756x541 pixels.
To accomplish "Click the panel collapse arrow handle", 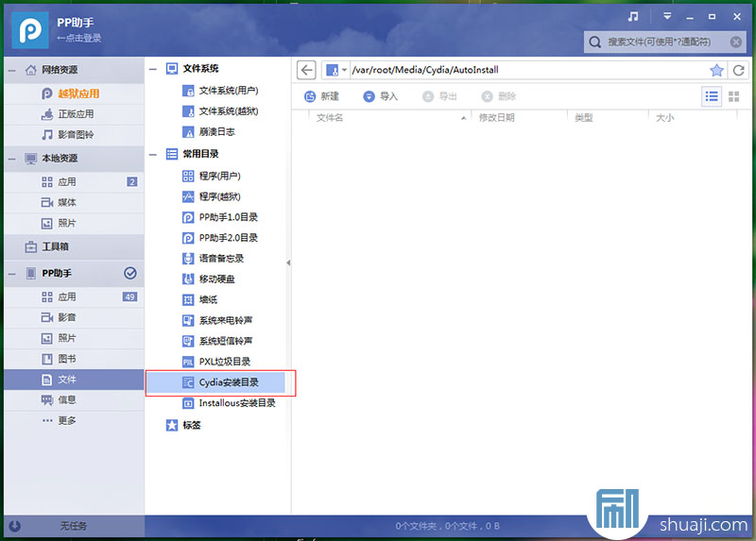I will click(288, 263).
